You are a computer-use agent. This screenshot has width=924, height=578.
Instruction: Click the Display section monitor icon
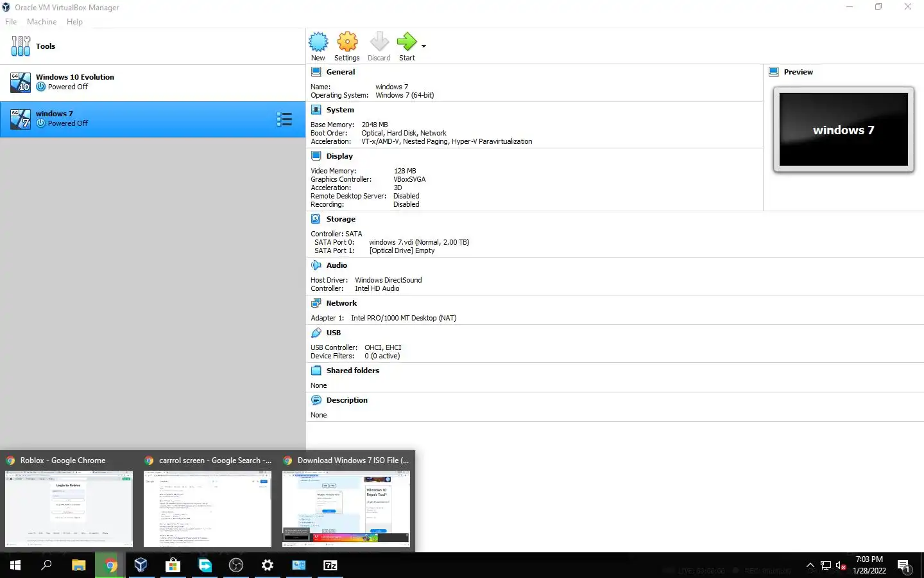click(316, 156)
